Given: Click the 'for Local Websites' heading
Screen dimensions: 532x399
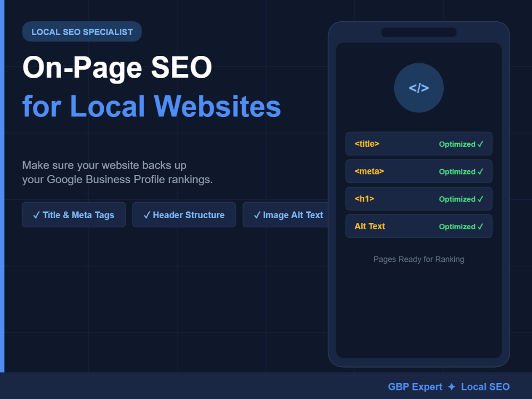Looking at the screenshot, I should click(152, 106).
